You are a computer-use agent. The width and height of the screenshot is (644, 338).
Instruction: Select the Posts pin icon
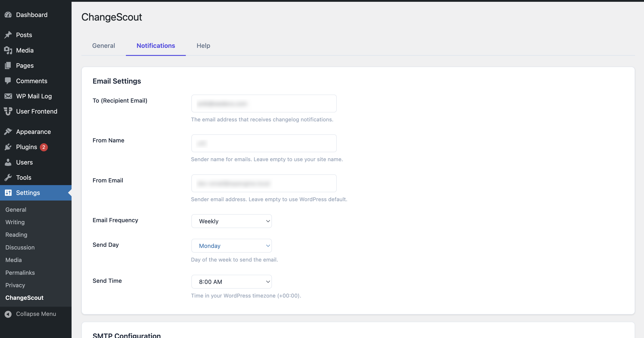[8, 35]
